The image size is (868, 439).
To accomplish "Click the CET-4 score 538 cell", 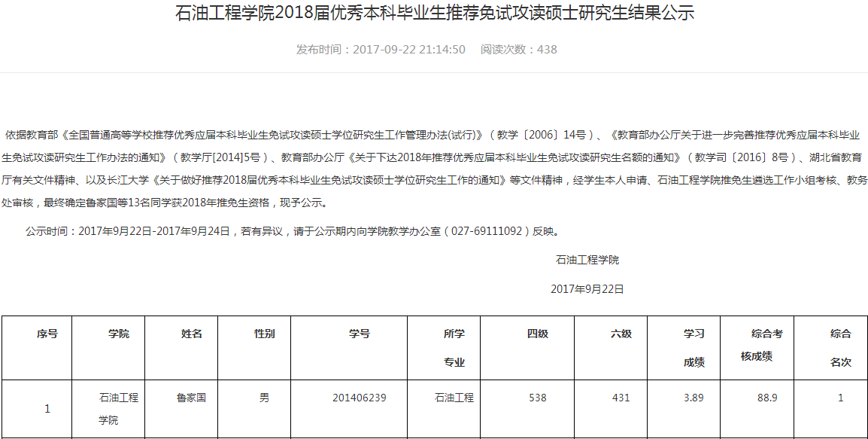I will pos(537,398).
